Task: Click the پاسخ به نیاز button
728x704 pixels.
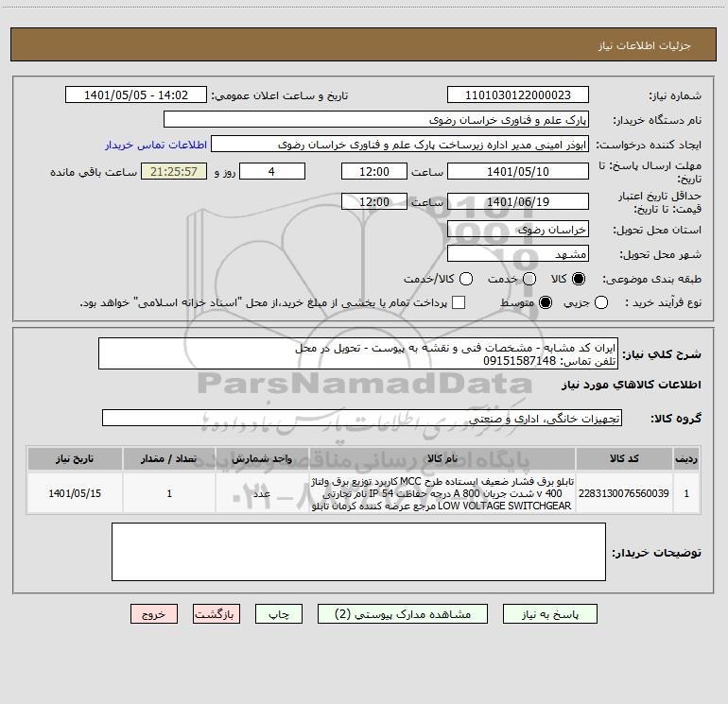Action: pos(549,614)
